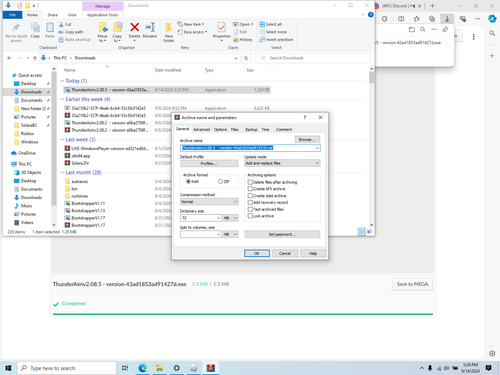The width and height of the screenshot is (500, 375).
Task: Click Save to MEGA button
Action: coord(412,284)
